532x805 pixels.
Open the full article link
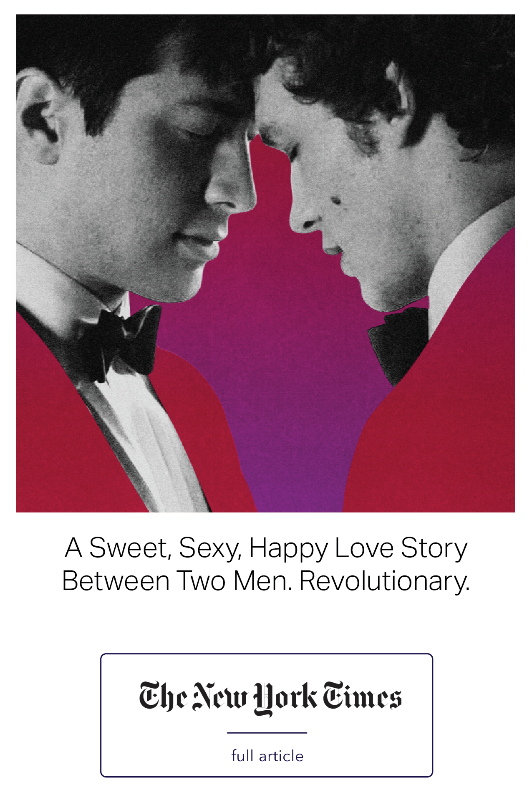(267, 756)
